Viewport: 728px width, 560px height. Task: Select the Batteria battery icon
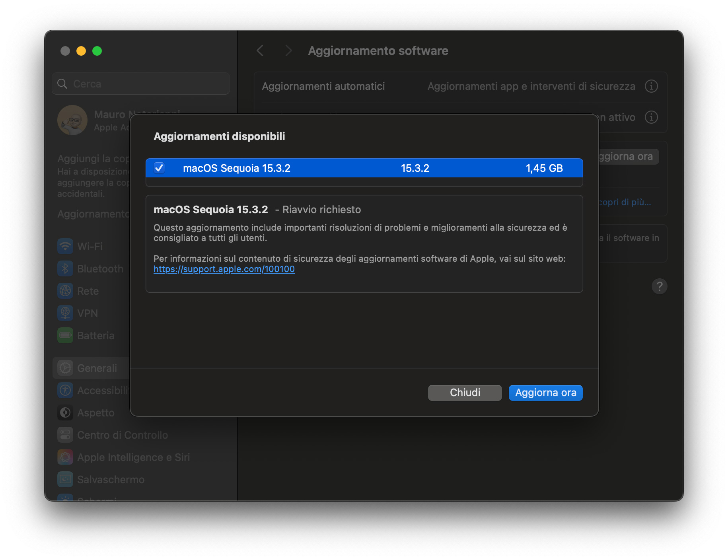click(x=65, y=335)
